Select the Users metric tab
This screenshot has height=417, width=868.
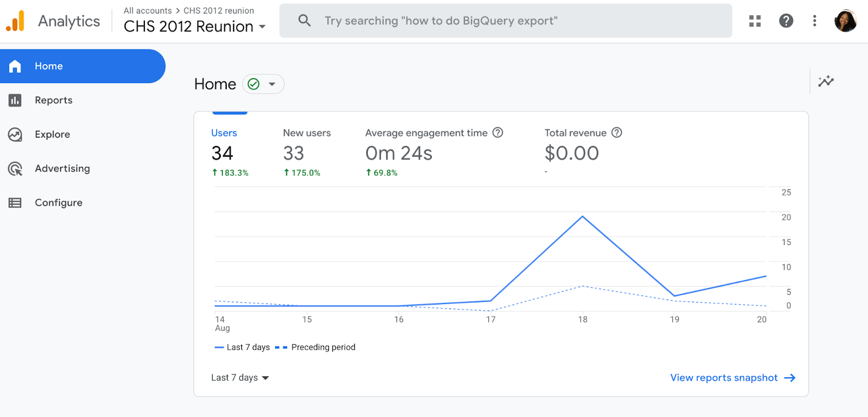230,152
